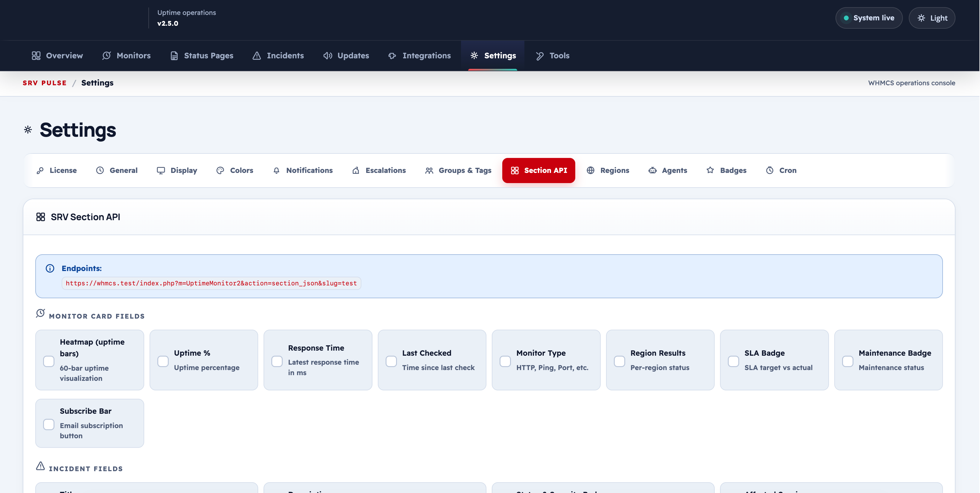The height and width of the screenshot is (493, 980).
Task: Click the Overview grid icon in navigation
Action: pos(36,56)
